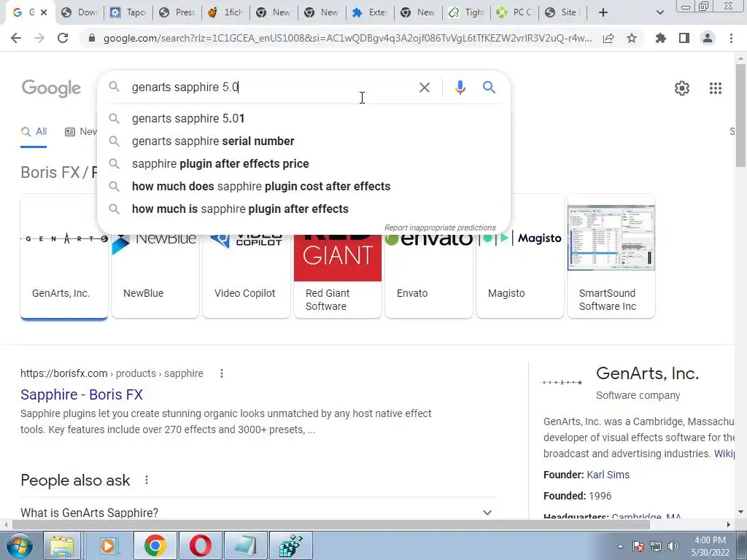Switch to the 'Tapo' browser tab
The image size is (747, 560).
pyautogui.click(x=128, y=12)
